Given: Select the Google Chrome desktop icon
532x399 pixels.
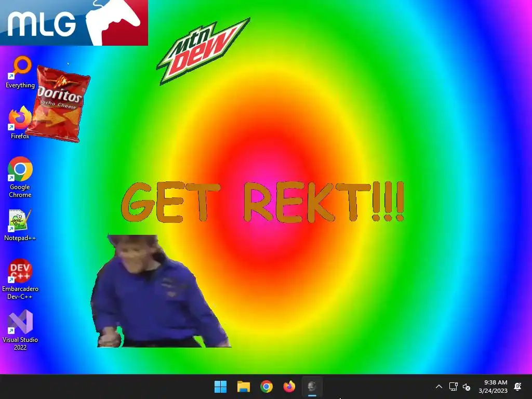Looking at the screenshot, I should [20, 177].
